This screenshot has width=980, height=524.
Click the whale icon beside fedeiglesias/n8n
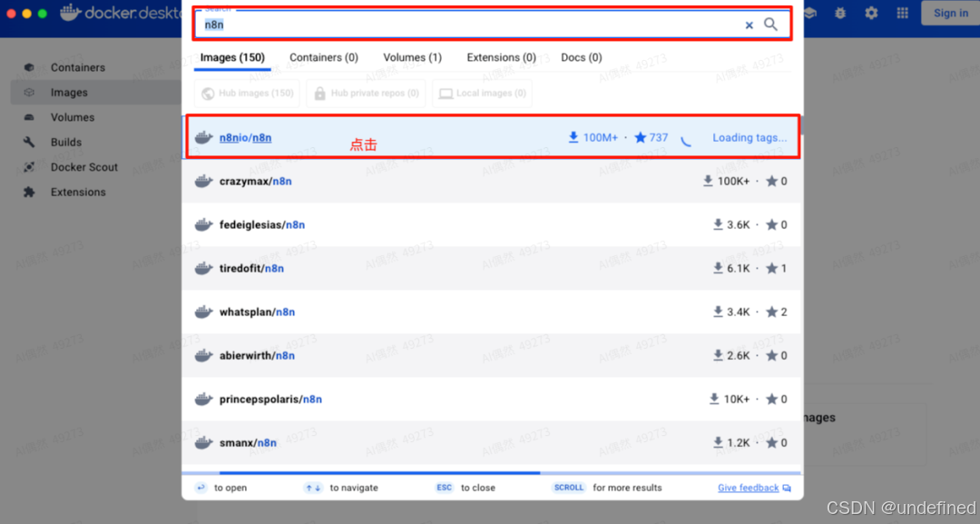[x=204, y=224]
